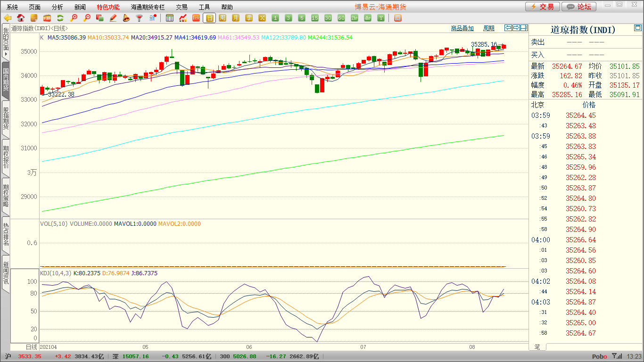Click the orange X custom period icon
Viewport: 644px width, 362px height.
coord(262,18)
